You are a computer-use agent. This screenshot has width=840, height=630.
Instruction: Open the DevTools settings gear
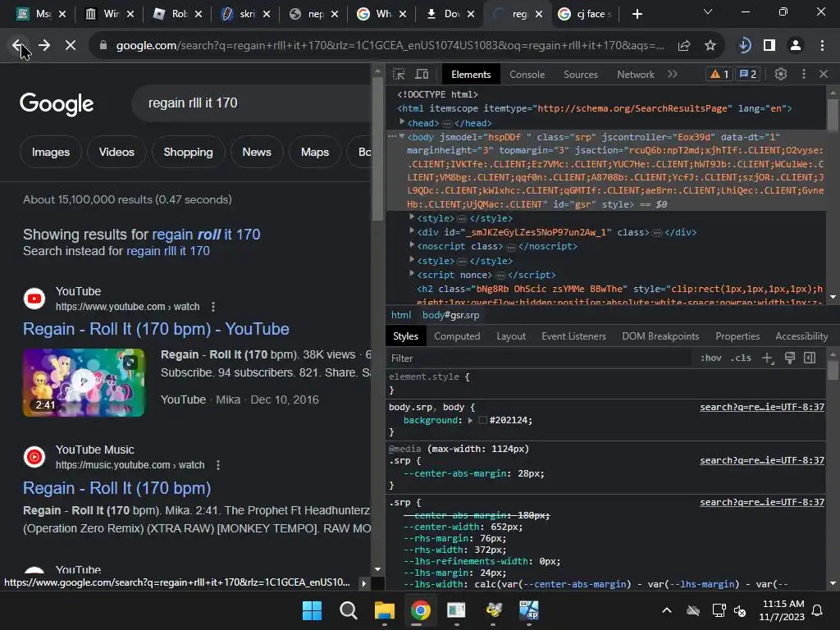click(781, 75)
